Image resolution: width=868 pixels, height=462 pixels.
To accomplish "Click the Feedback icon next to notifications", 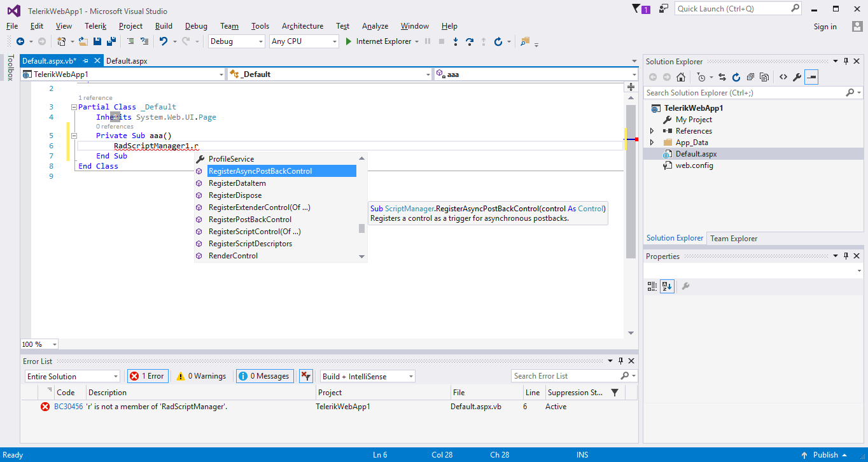I will 664,8.
